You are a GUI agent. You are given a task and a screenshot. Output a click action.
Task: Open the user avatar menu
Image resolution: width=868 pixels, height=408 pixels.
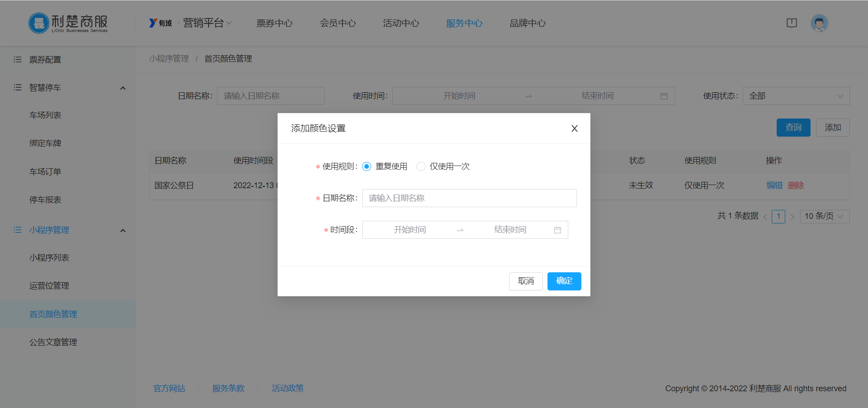tap(819, 23)
